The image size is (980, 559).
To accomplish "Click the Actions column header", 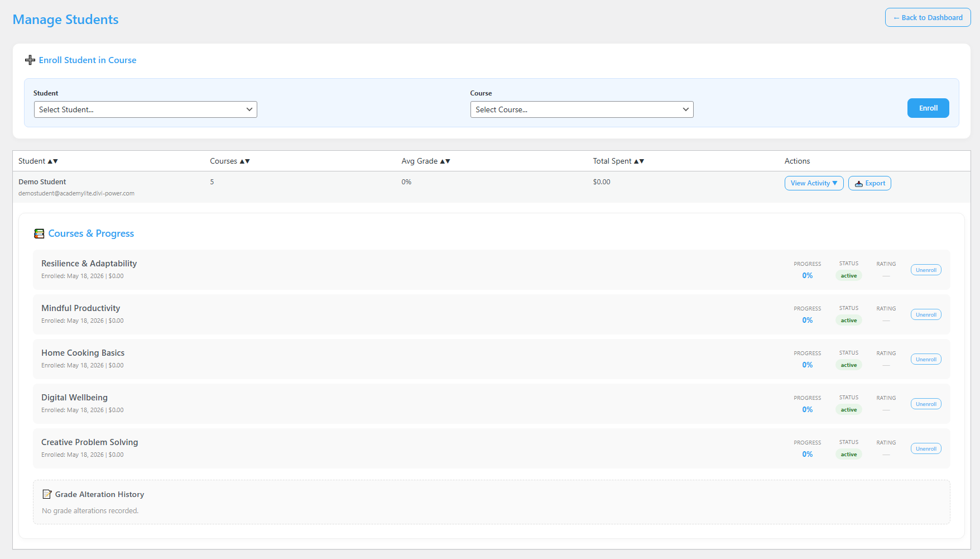I will coord(797,161).
